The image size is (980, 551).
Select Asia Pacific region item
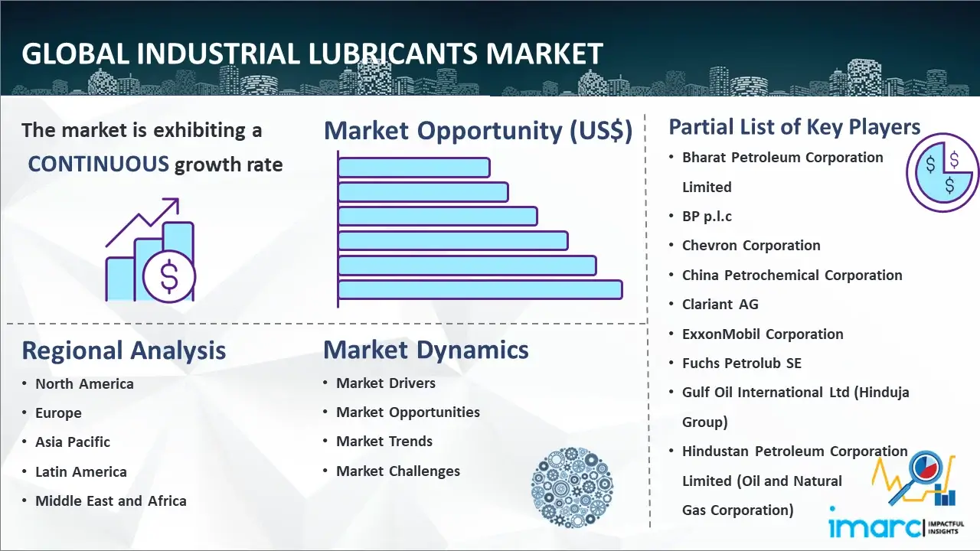[x=73, y=442]
